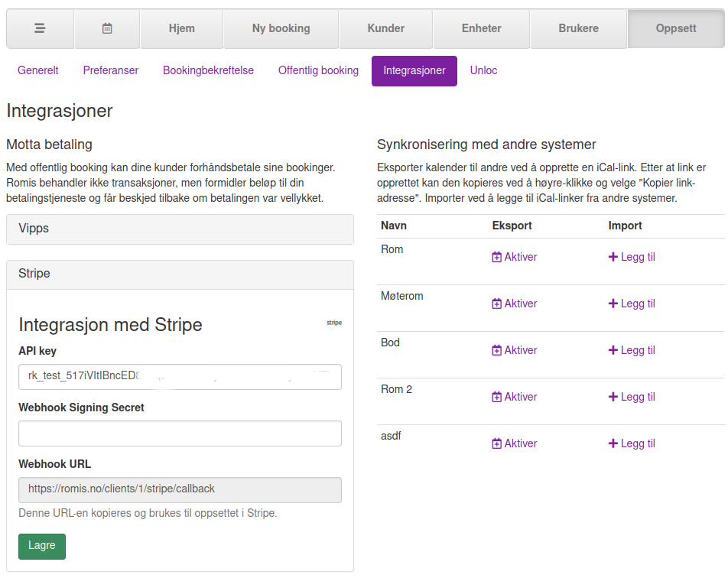
Task: Switch to the Bookingbekreftelse settings tab
Action: coord(208,70)
